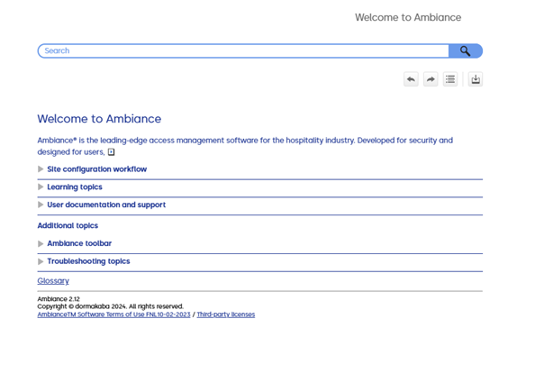Go back with the left arrow icon
The width and height of the screenshot is (535, 392).
411,79
